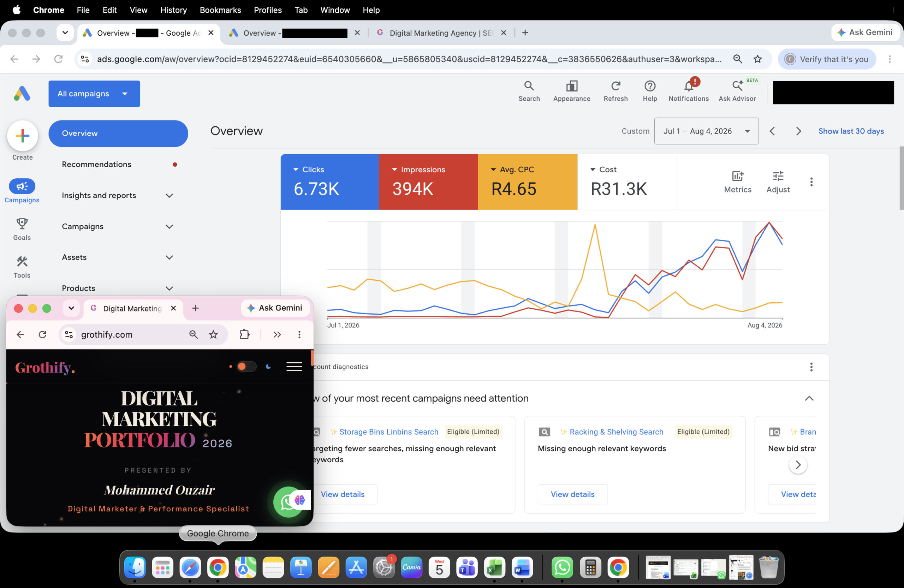Open the Jul 1 – Aug 4, 2026 date picker
This screenshot has height=588, width=904.
[x=706, y=131]
